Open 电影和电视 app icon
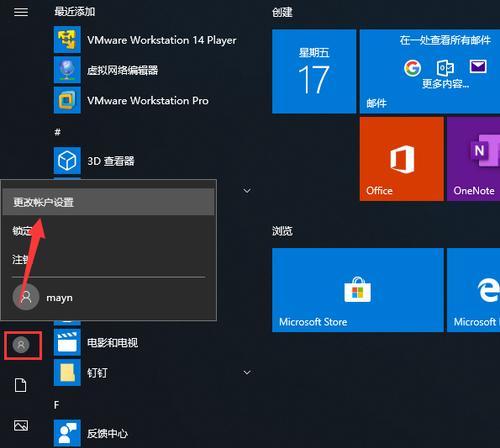The height and width of the screenshot is (448, 500). pyautogui.click(x=67, y=342)
